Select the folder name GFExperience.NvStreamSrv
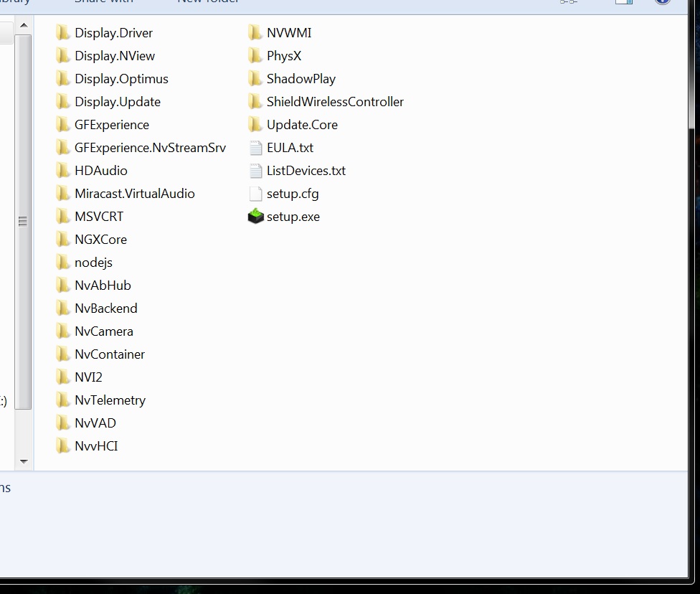This screenshot has width=700, height=594. click(x=150, y=148)
